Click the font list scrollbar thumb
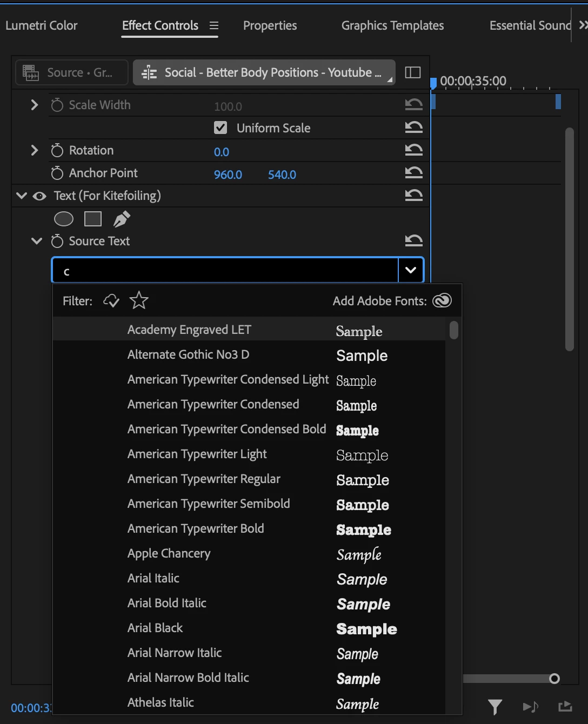The width and height of the screenshot is (588, 724). [454, 330]
